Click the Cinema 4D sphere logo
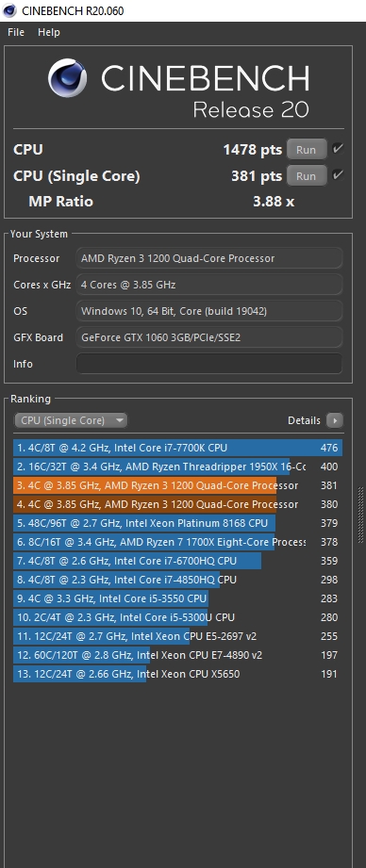This screenshot has width=366, height=868. click(x=67, y=78)
